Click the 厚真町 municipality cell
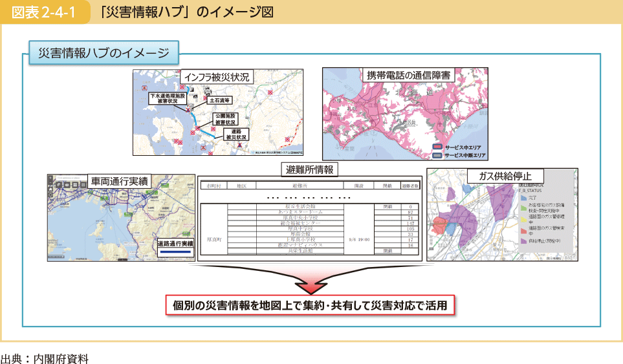The height and width of the screenshot is (364, 623). coord(214,240)
